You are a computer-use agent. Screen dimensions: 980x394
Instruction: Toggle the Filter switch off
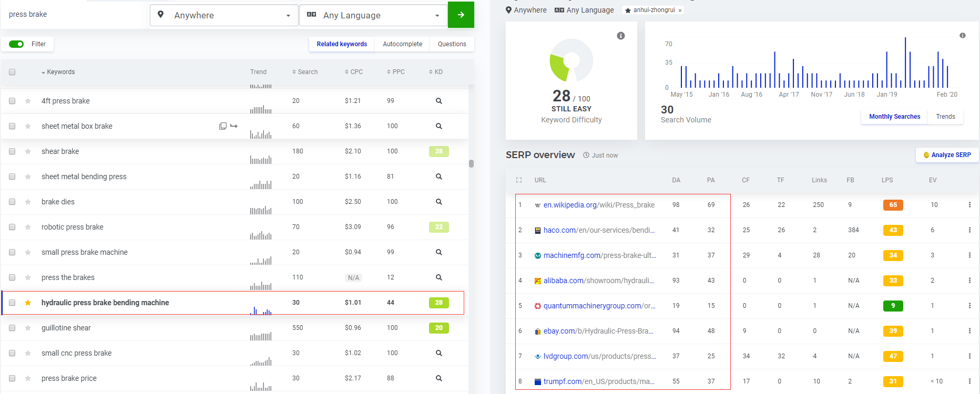click(x=16, y=44)
